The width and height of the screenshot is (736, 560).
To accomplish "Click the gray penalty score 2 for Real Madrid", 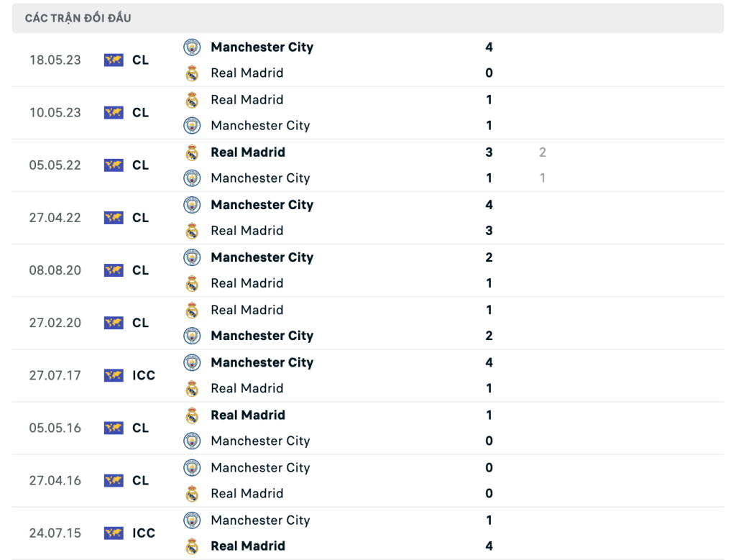I will 543,152.
